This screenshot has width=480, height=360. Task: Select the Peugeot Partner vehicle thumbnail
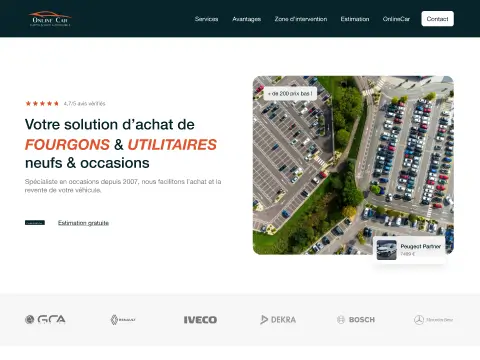coord(386,250)
